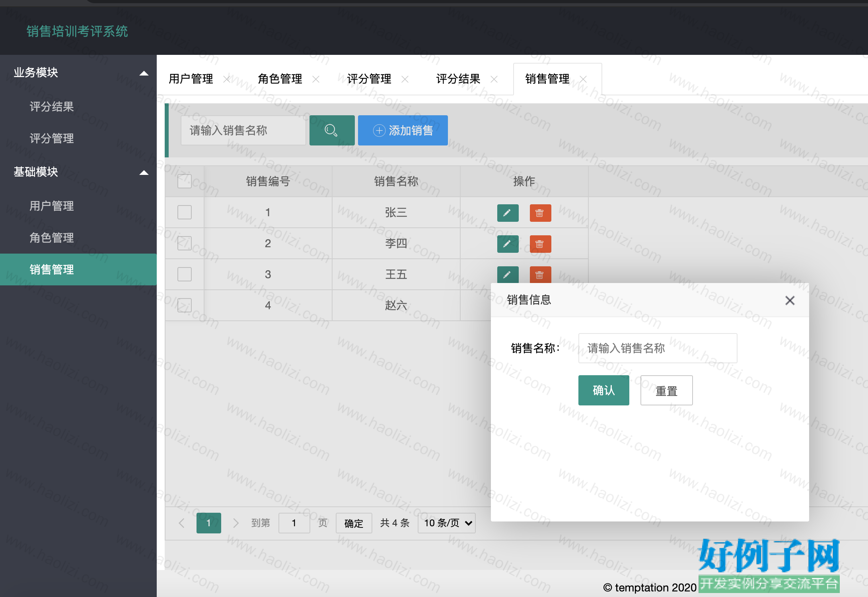This screenshot has height=597, width=868.
Task: Check the row 4 赵六 checkbox
Action: pos(185,305)
